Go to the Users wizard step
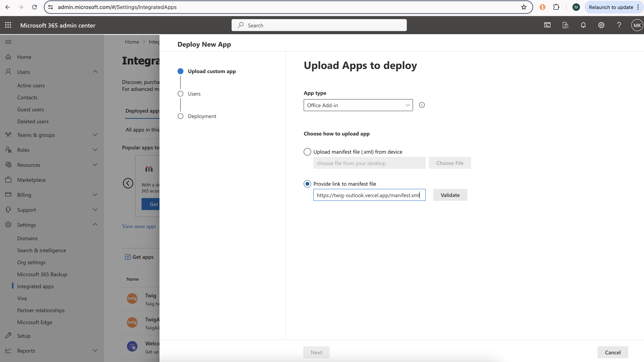This screenshot has height=362, width=644. coord(194,94)
